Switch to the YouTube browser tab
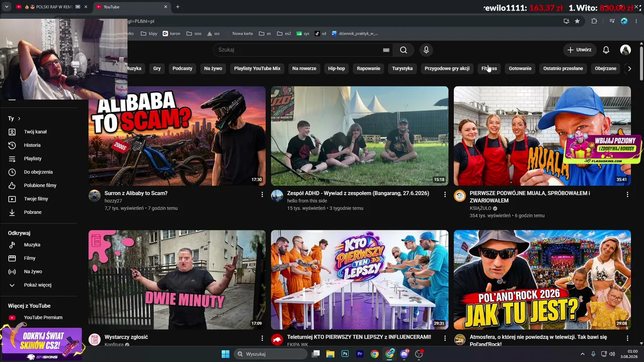 (x=132, y=7)
